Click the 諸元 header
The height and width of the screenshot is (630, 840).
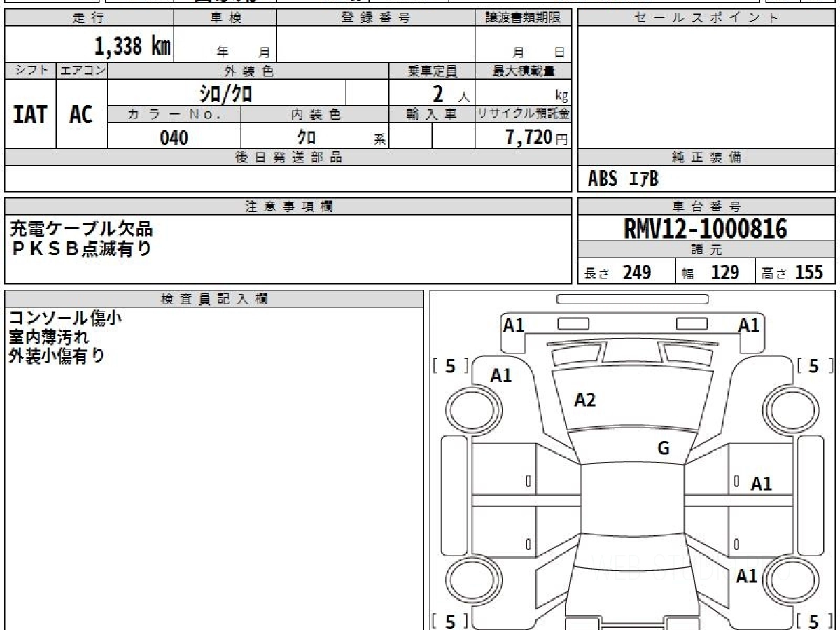pos(707,250)
